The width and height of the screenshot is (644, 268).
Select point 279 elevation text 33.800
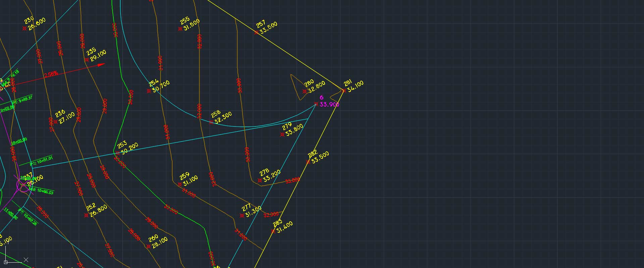point(294,130)
